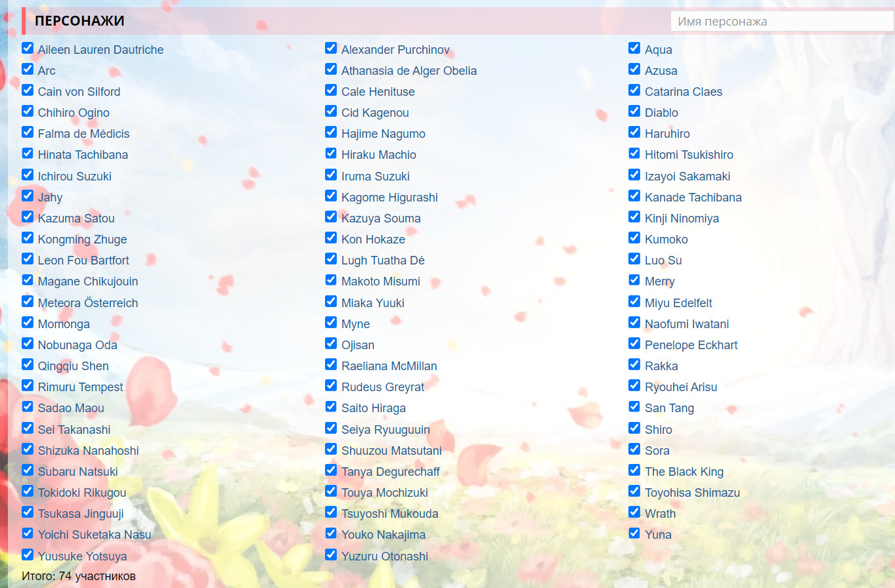This screenshot has height=588, width=895.
Task: Toggle the Tanya Degurechaff checkbox
Action: 331,470
